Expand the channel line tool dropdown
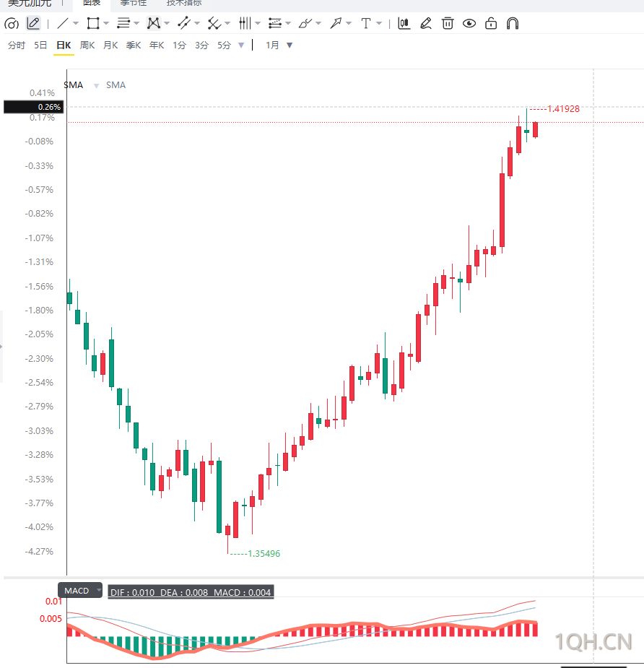 (197, 23)
